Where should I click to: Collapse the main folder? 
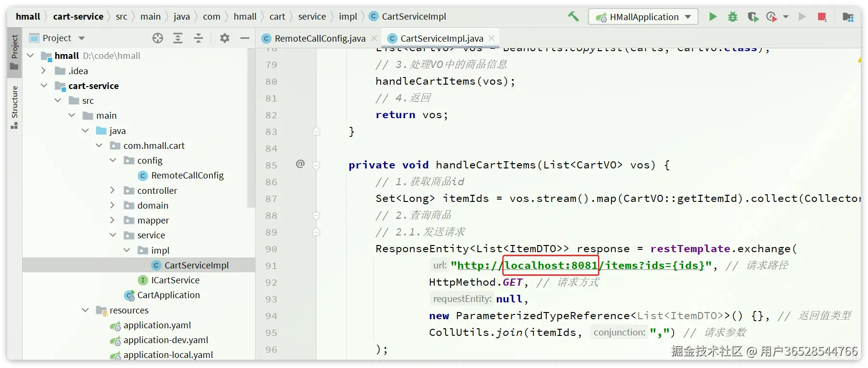click(72, 115)
